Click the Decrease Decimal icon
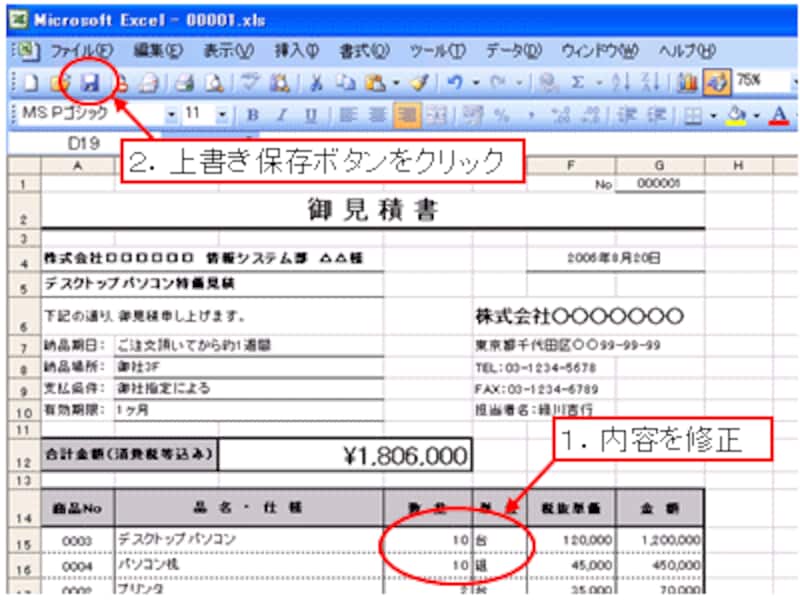The height and width of the screenshot is (600, 800). point(592,116)
